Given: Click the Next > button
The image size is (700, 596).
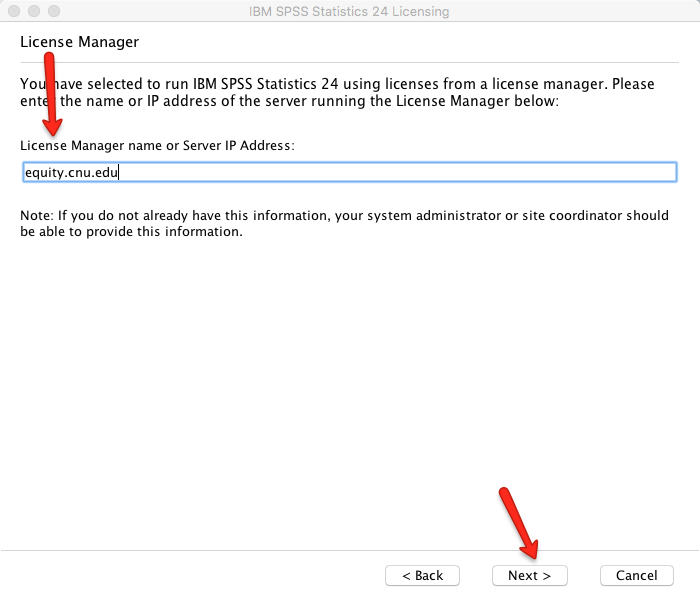Looking at the screenshot, I should pyautogui.click(x=529, y=575).
